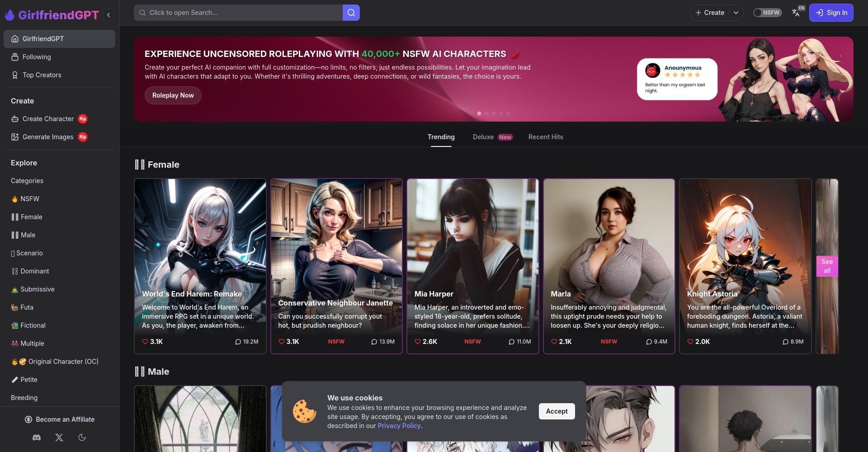Click Mia Harper 11.0M chat icon
868x452 pixels.
[512, 342]
